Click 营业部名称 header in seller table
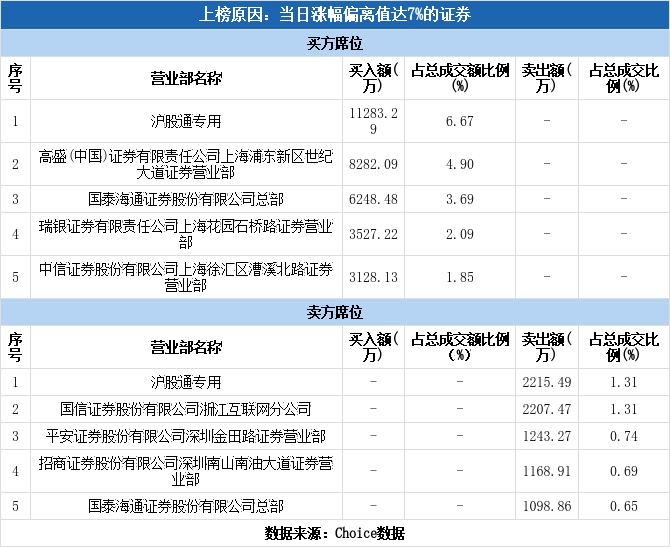The width and height of the screenshot is (670, 547). (x=186, y=347)
